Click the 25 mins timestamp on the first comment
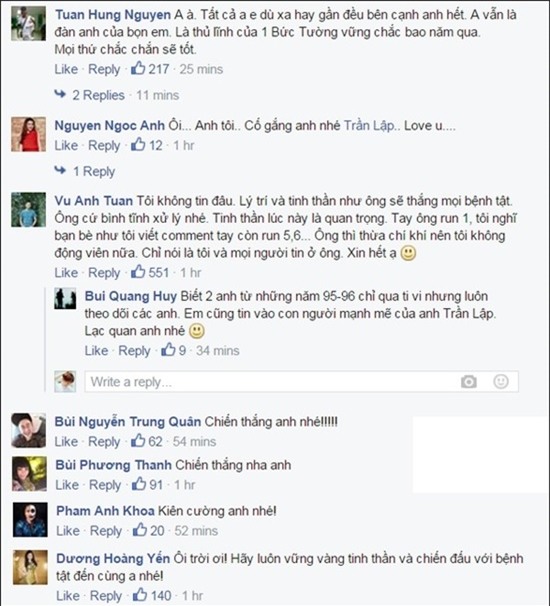Viewport: 550px width, 606px height. pos(201,69)
